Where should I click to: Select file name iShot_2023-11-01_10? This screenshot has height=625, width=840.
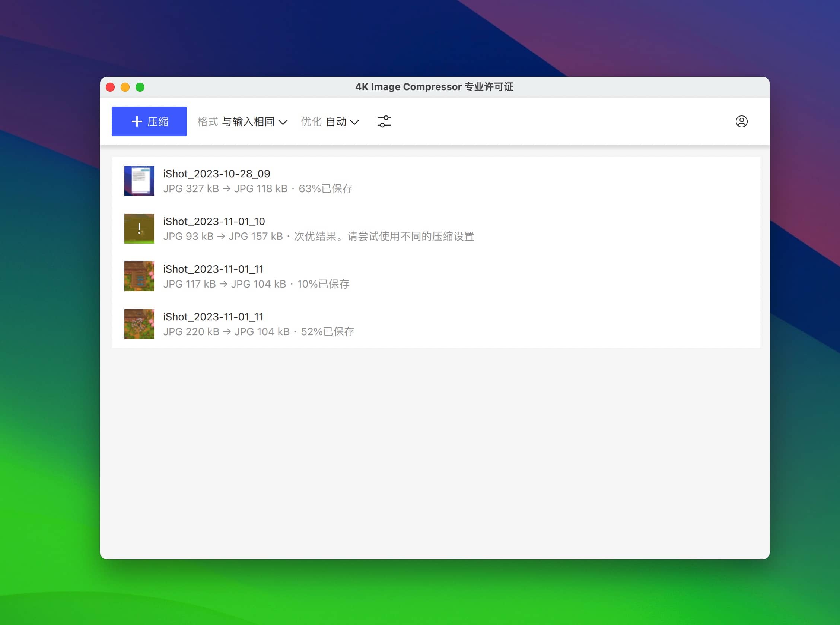click(x=214, y=221)
